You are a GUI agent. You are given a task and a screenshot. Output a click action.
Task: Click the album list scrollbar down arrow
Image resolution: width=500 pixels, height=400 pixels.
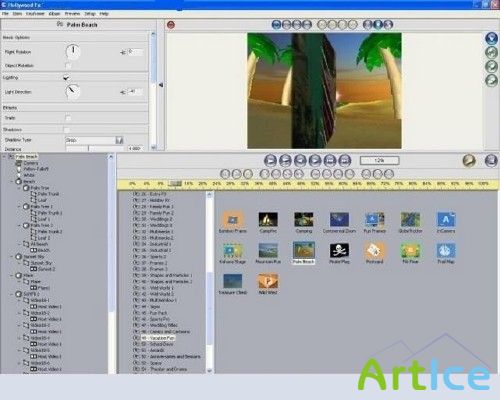tap(209, 370)
